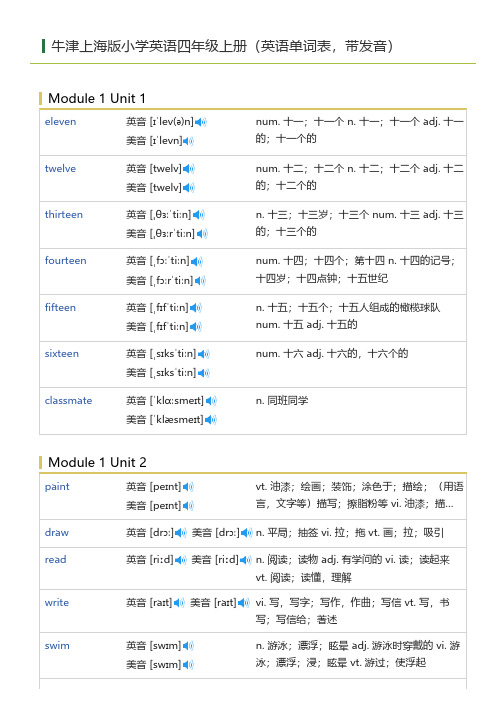
Task: Open the word link eleven
Action: (60, 121)
